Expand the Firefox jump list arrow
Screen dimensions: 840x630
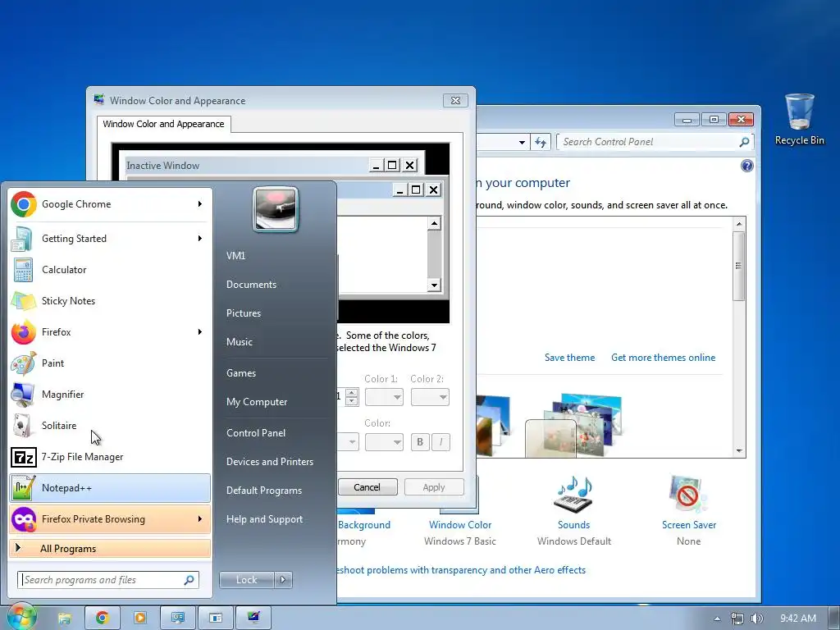[200, 332]
